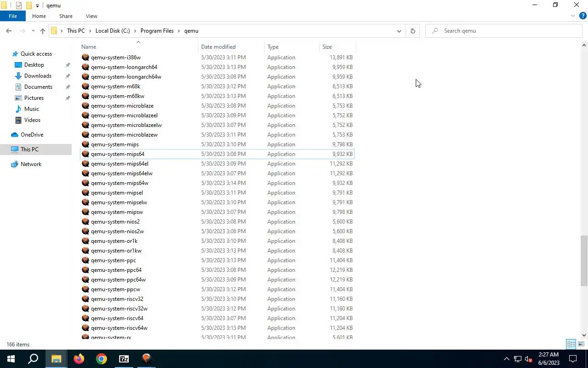
Task: Click the qemu-system-nios2 file icon
Action: [x=85, y=222]
